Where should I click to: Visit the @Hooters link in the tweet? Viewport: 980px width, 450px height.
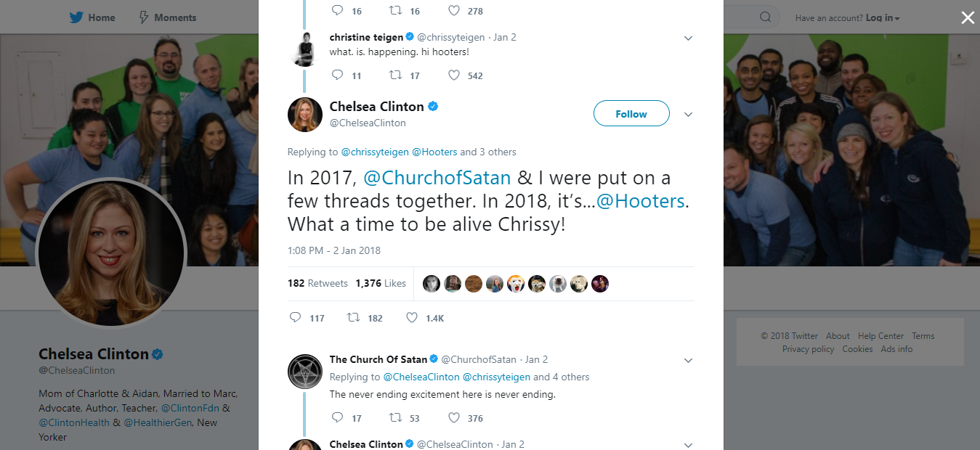[640, 200]
